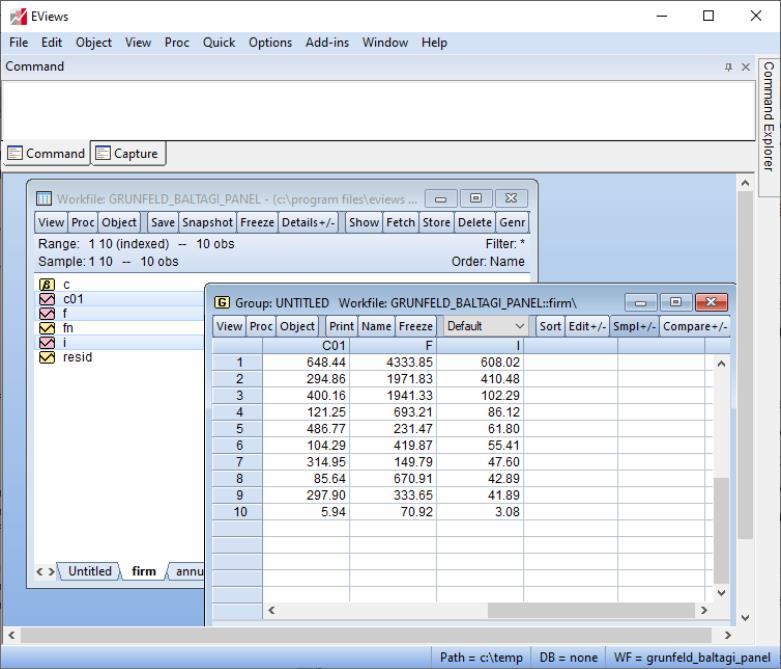Close the Command pane with X icon

click(744, 67)
